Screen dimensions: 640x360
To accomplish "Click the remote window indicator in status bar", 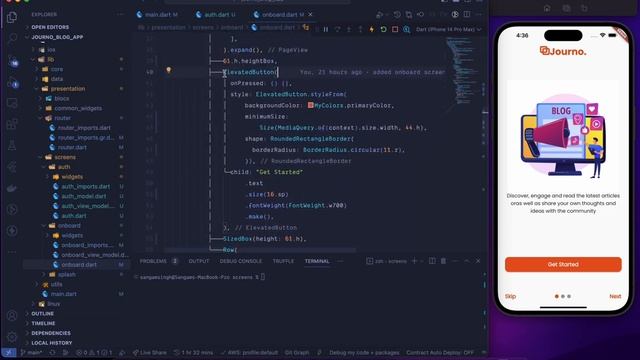I will tap(8, 352).
